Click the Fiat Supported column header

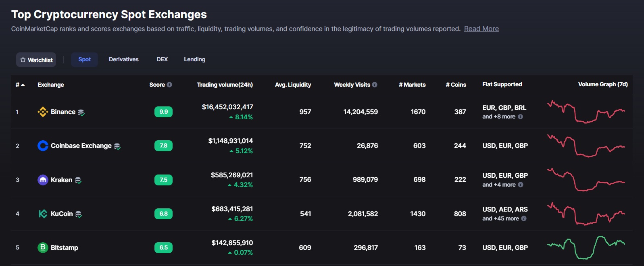coord(502,84)
